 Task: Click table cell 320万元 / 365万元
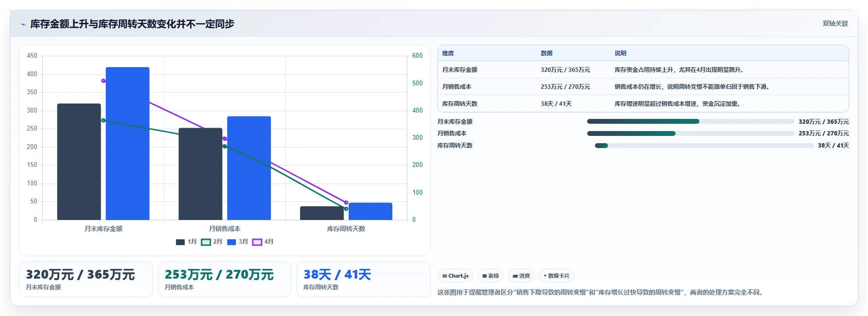coord(565,70)
